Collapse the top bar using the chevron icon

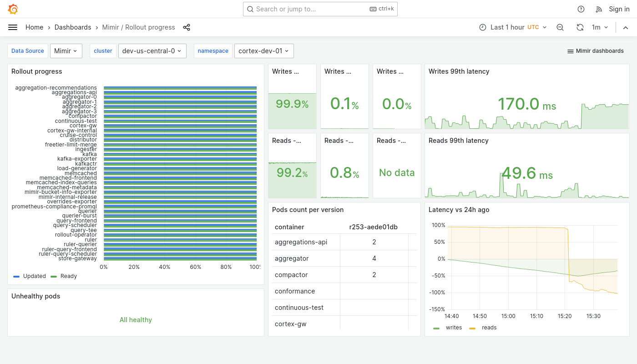[626, 27]
